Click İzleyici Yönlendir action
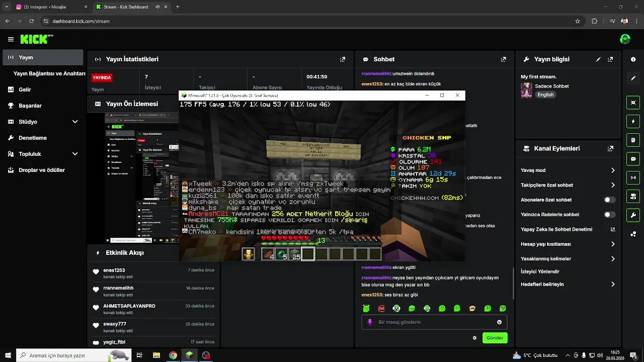644x362 pixels. pyautogui.click(x=540, y=271)
